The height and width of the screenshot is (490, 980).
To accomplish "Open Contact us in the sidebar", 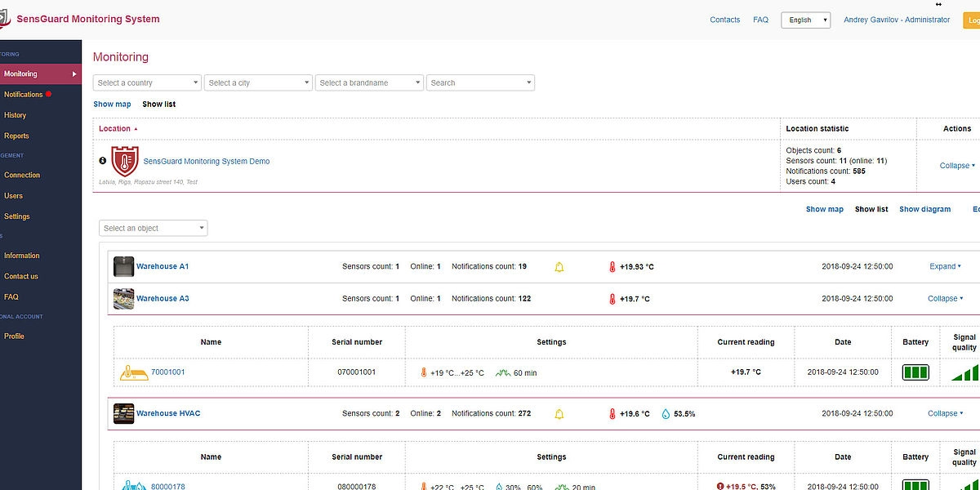I will pyautogui.click(x=21, y=276).
